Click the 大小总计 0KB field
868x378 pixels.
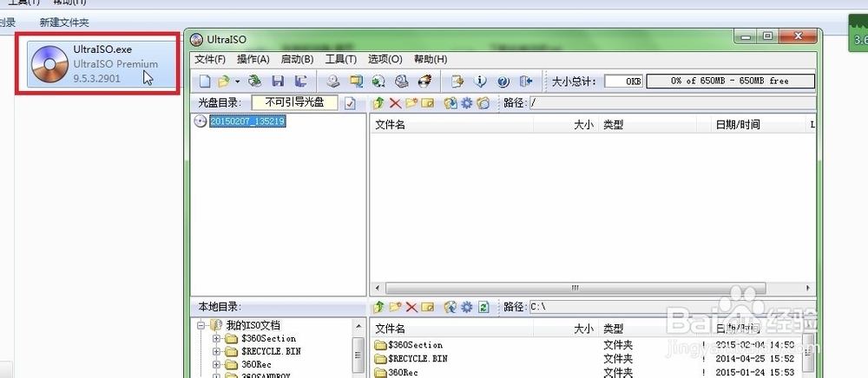pyautogui.click(x=623, y=81)
